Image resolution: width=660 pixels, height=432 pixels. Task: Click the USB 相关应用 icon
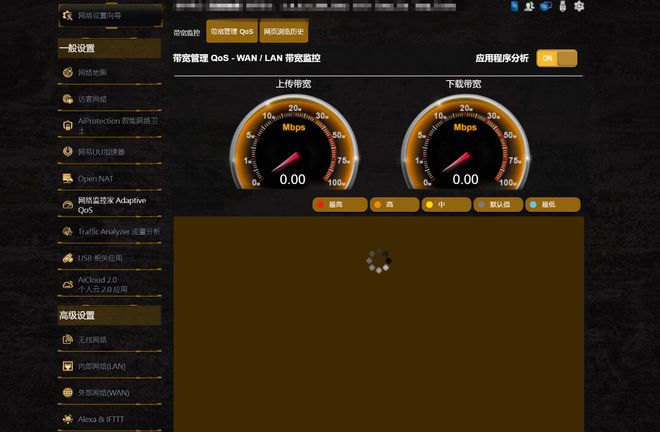tap(67, 258)
